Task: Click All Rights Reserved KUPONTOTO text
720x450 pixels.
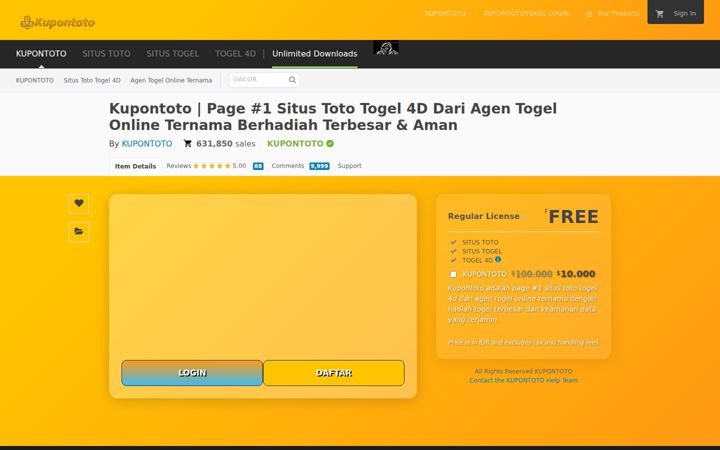Action: click(x=523, y=371)
